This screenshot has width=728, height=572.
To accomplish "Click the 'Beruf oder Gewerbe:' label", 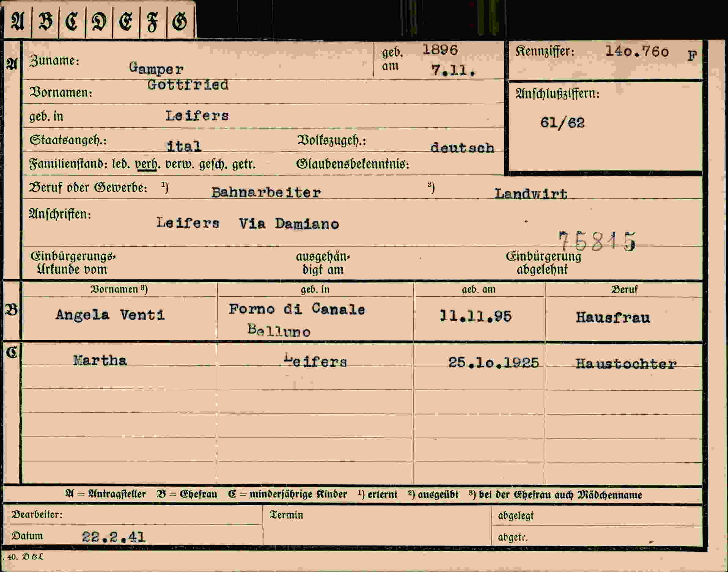I will [88, 188].
